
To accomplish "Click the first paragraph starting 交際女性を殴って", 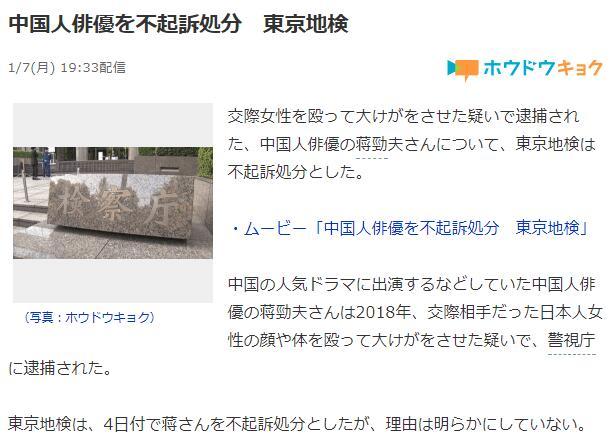I will click(412, 144).
